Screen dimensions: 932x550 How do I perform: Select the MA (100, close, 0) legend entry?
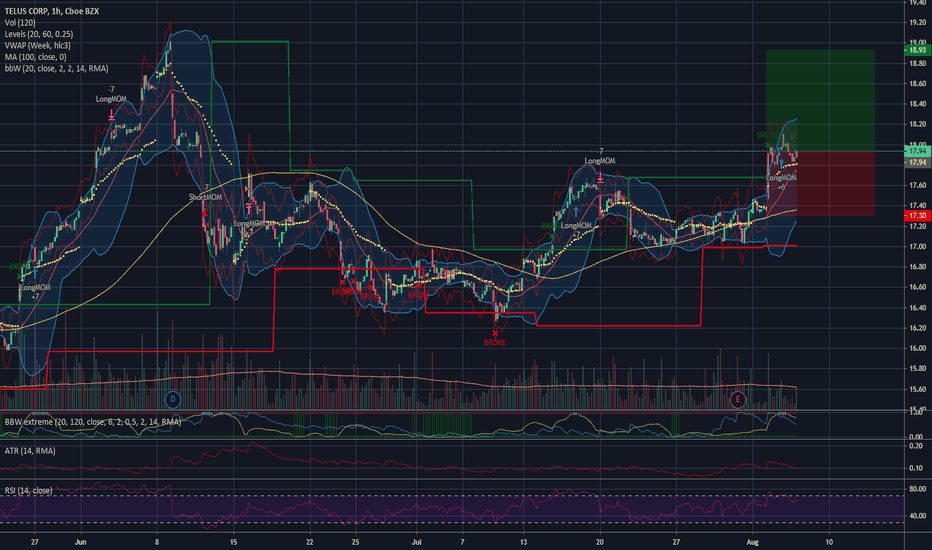point(36,57)
